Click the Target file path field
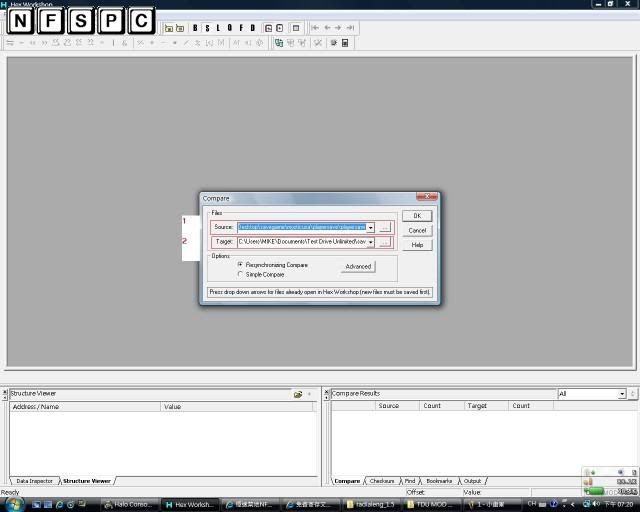Screen dimensions: 640x512 [301, 243]
